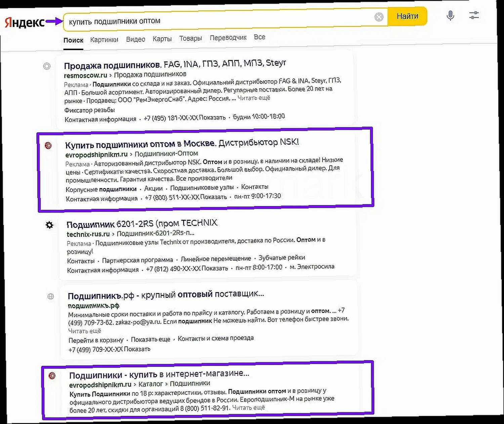Open Подшипник 6201-2RS result title
504x424 pixels.
[x=142, y=224]
